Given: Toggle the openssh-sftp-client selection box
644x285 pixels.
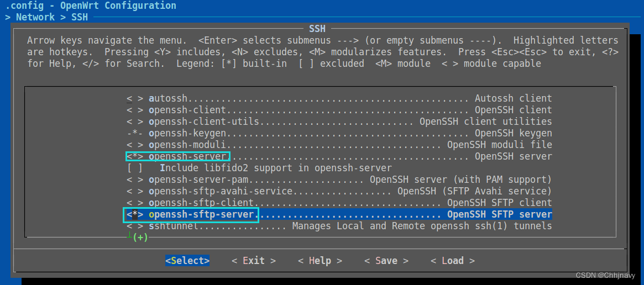Looking at the screenshot, I should click(135, 203).
